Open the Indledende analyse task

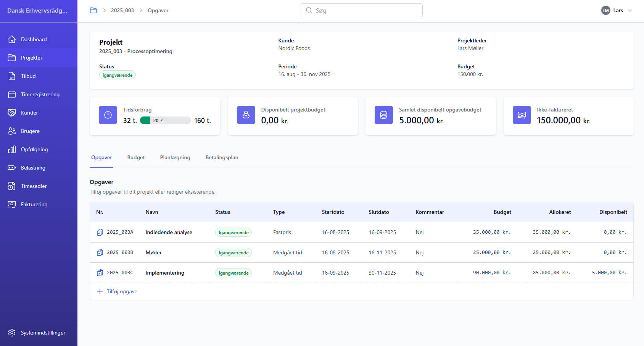[x=169, y=232]
